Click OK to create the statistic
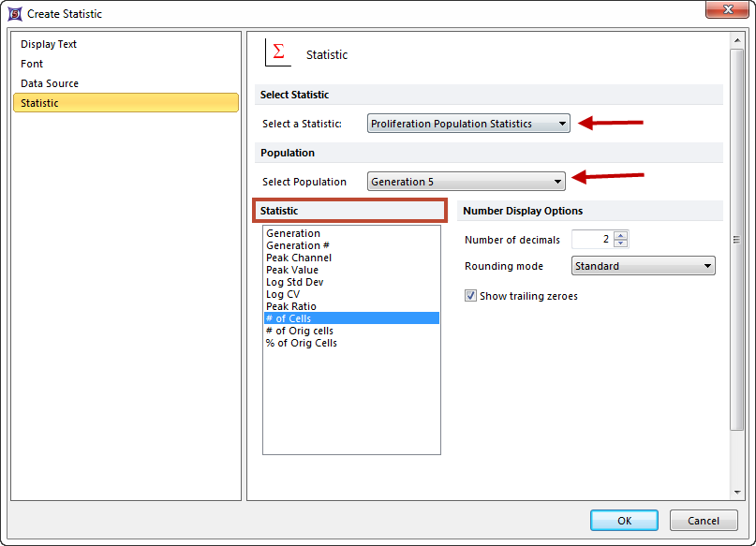The height and width of the screenshot is (546, 756). pyautogui.click(x=624, y=521)
